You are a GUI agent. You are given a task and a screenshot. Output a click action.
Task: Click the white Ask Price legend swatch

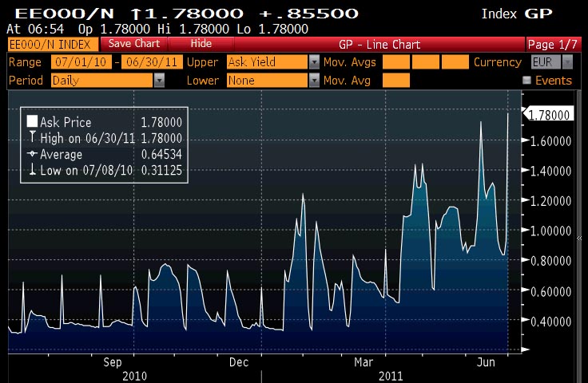point(32,122)
